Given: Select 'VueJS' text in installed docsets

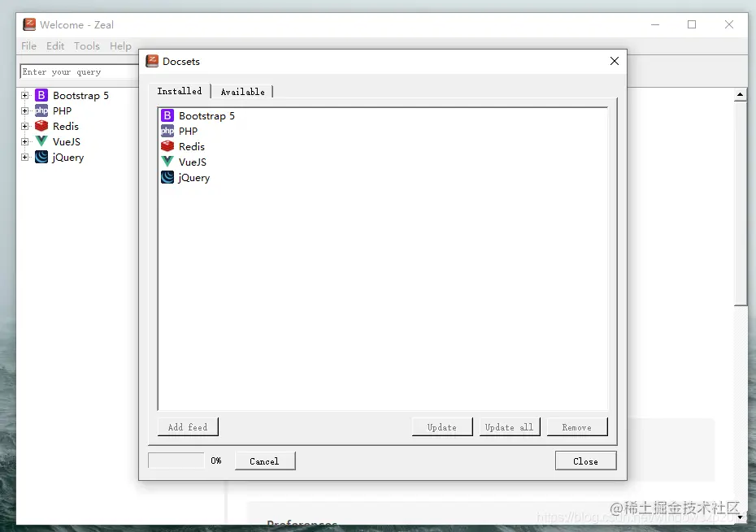Looking at the screenshot, I should coord(193,162).
